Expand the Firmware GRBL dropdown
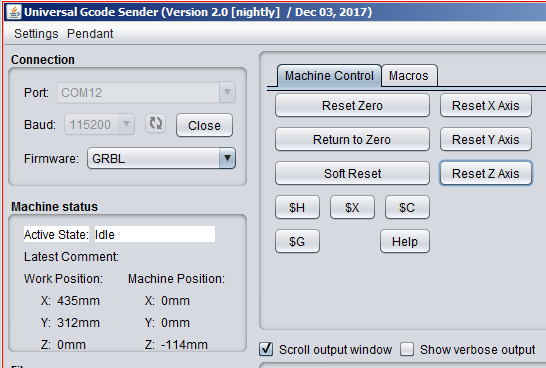 point(161,158)
